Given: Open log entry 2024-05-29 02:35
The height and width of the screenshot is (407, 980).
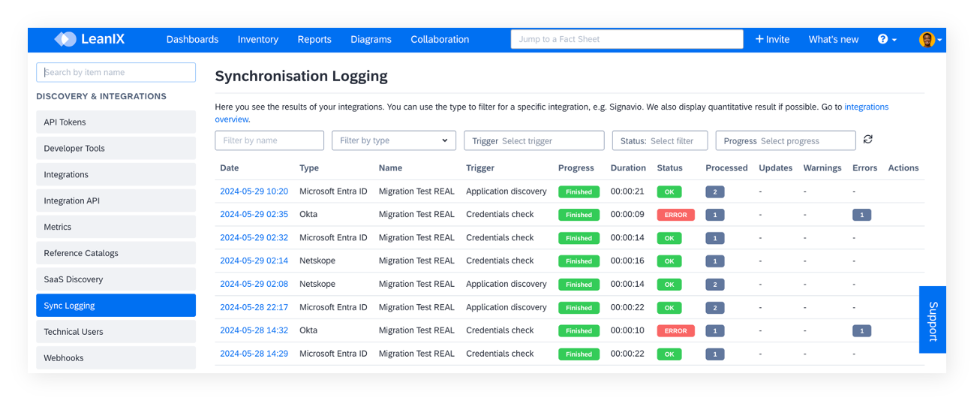Looking at the screenshot, I should [254, 214].
